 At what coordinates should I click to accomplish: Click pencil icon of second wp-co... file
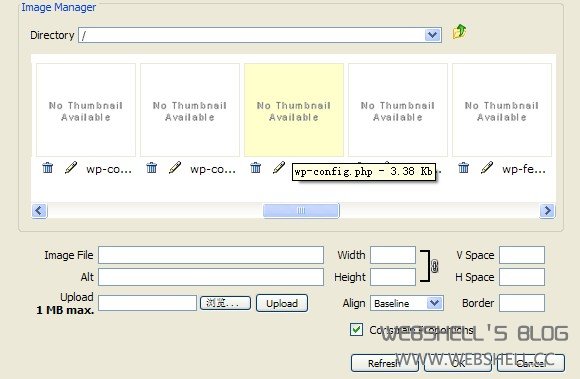175,167
